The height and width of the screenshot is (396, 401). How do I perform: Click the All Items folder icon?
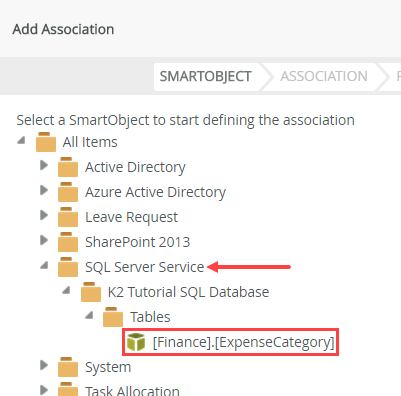(x=46, y=142)
